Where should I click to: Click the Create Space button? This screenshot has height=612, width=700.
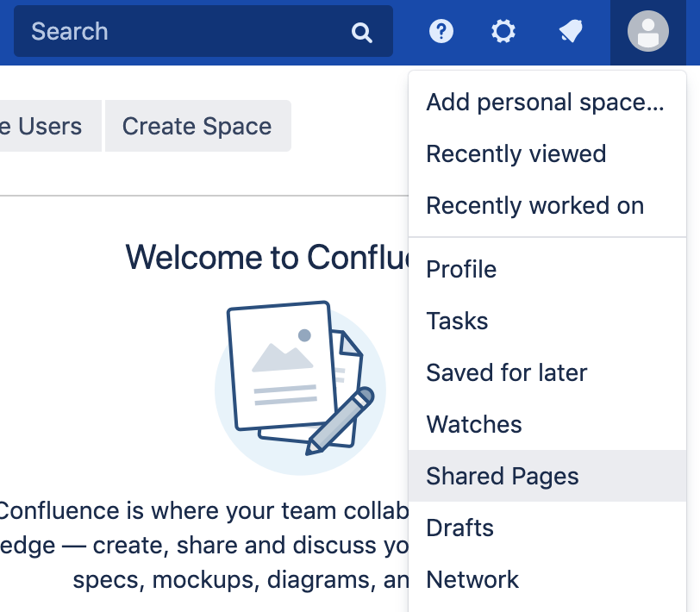tap(197, 126)
